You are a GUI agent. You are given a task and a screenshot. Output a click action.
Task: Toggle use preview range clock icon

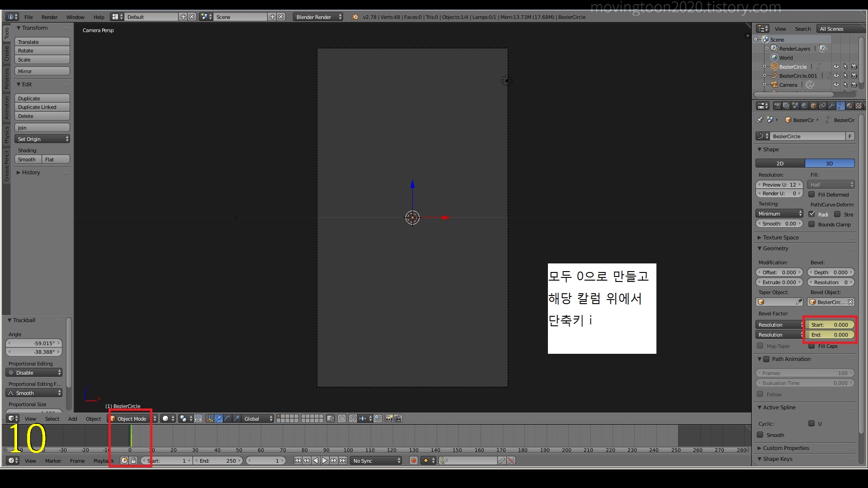(124, 460)
